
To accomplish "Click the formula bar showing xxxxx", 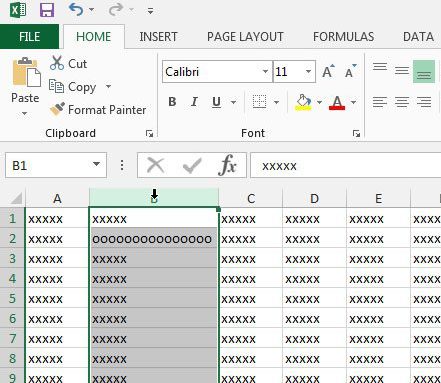I will (346, 165).
